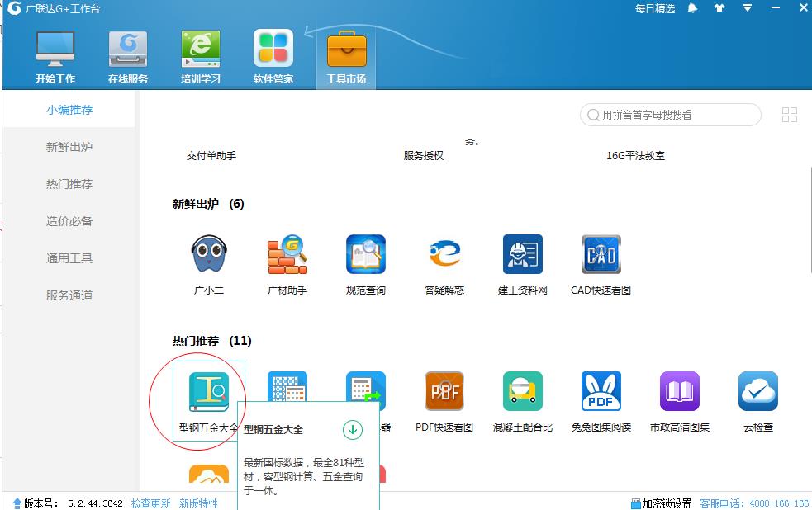Open the 通用工具 category
This screenshot has height=510, width=812.
pyautogui.click(x=69, y=258)
